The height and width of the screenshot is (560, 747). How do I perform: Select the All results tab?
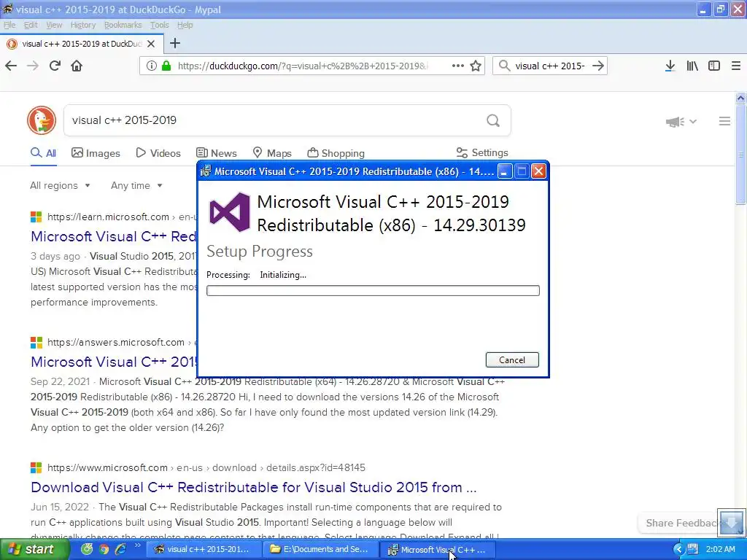tap(43, 153)
